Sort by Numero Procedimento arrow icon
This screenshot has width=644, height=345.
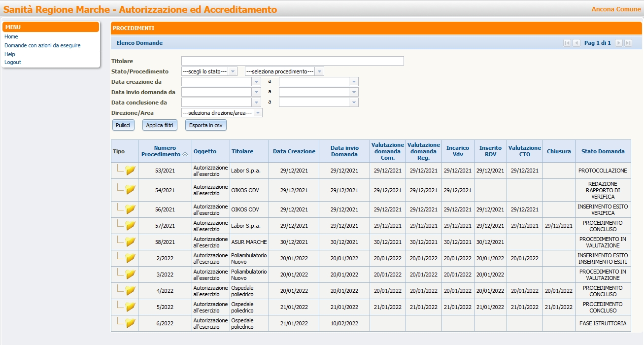tap(185, 154)
